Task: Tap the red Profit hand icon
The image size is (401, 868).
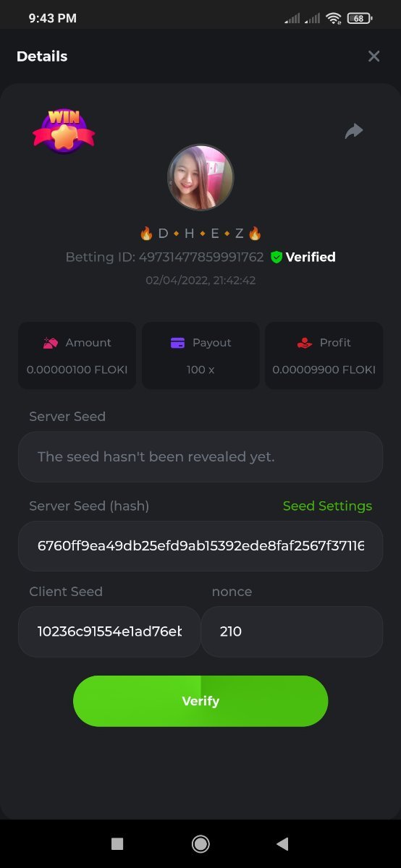Action: click(x=305, y=343)
